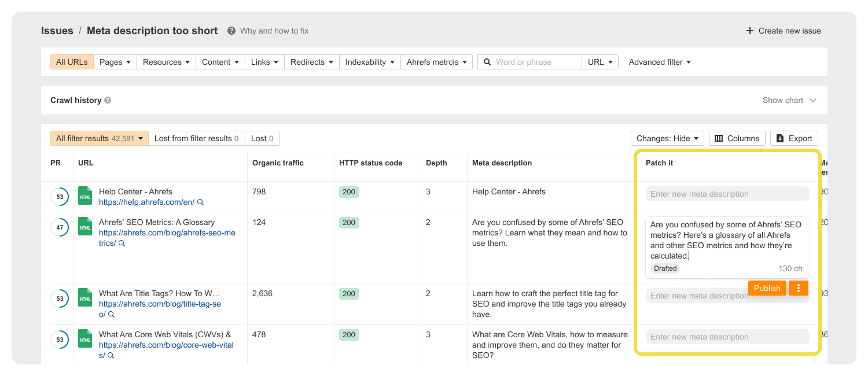This screenshot has width=868, height=376.
Task: Click the Columns grid icon
Action: coord(718,138)
